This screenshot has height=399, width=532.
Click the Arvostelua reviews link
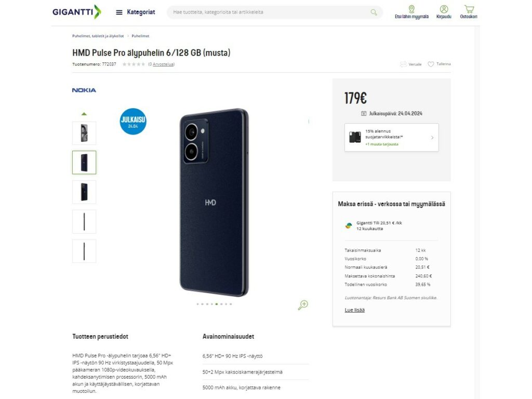(x=163, y=64)
